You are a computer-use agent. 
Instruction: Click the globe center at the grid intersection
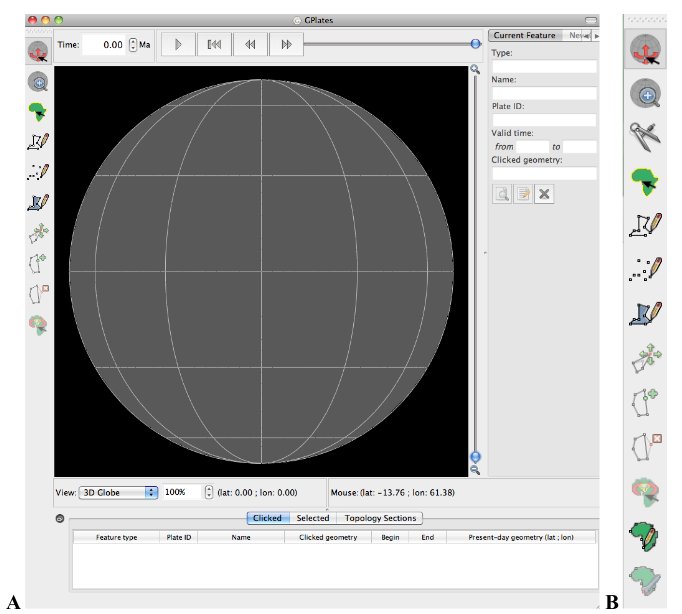point(261,271)
